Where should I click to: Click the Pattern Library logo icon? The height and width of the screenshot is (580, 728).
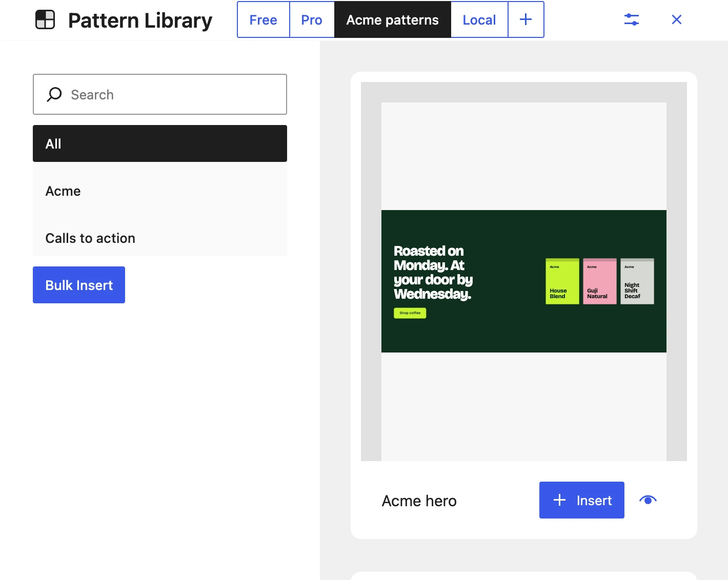pos(45,20)
